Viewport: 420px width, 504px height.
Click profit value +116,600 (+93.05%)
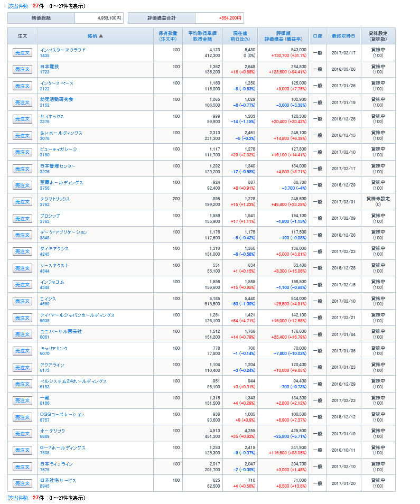point(287,453)
